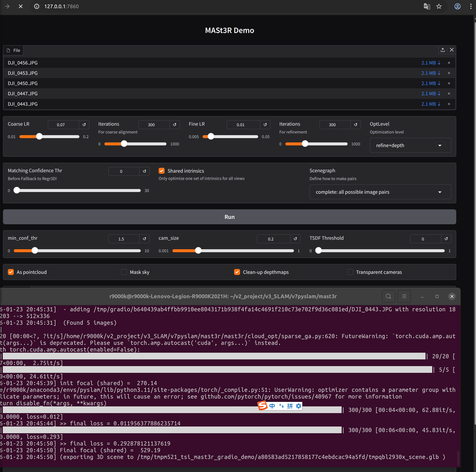
Task: Enable the Transparent cameras option
Action: pos(350,272)
